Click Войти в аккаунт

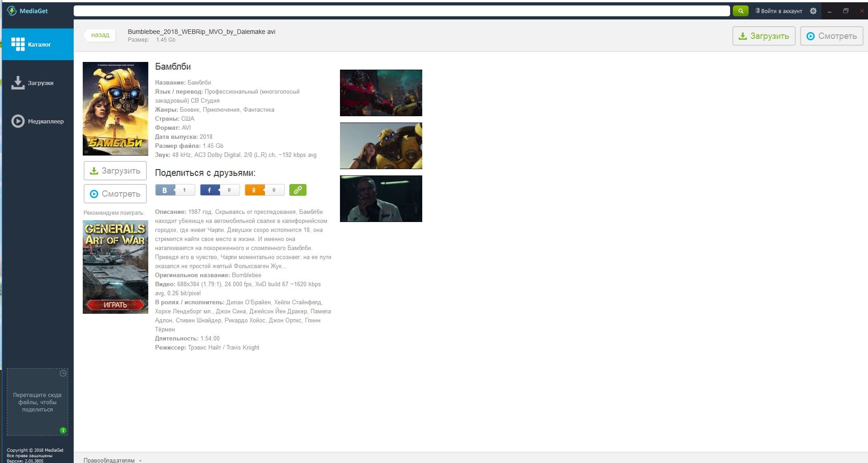[778, 11]
